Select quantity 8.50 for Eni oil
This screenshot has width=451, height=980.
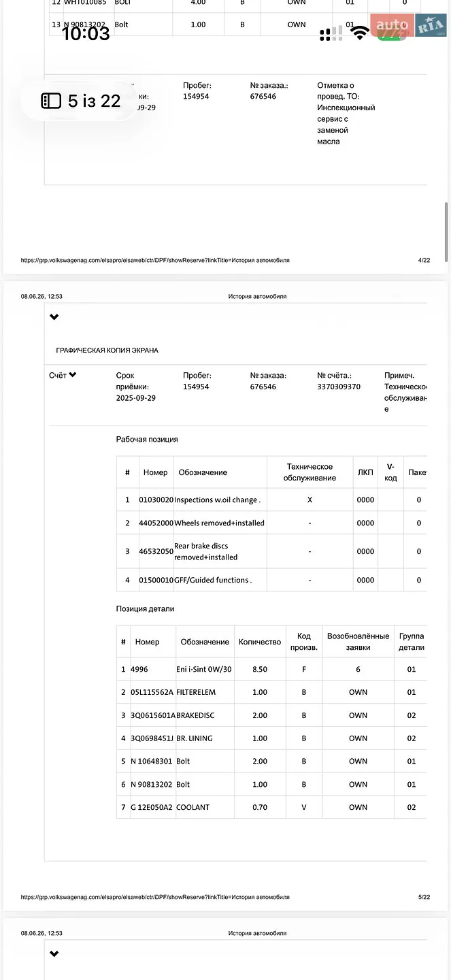click(x=260, y=669)
